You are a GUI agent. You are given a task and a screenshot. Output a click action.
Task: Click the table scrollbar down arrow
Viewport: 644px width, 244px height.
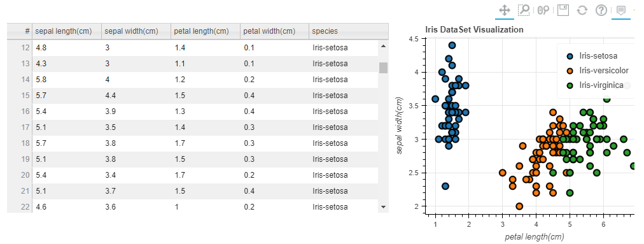coord(383,207)
